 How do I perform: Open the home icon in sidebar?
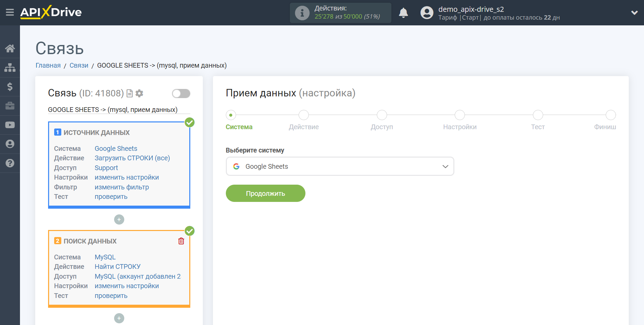10,49
